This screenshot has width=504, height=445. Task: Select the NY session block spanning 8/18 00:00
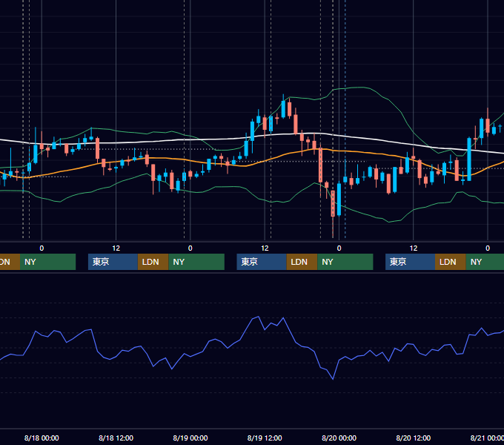pyautogui.click(x=47, y=262)
